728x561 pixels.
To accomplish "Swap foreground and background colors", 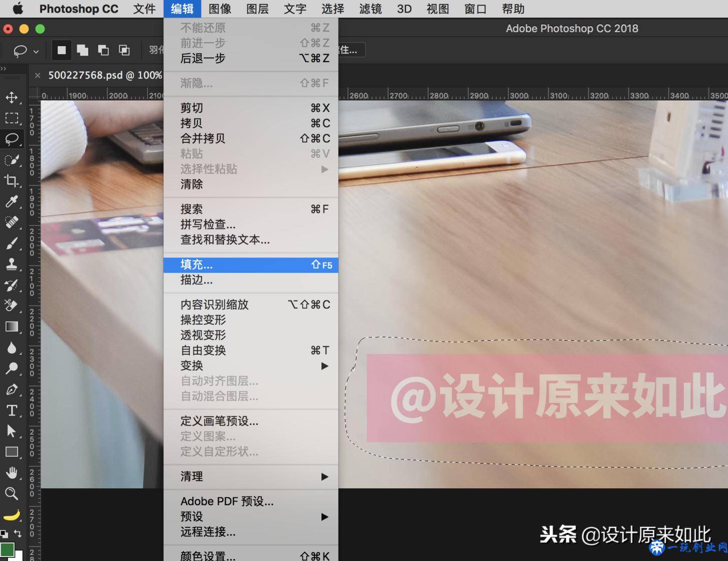I will (18, 534).
